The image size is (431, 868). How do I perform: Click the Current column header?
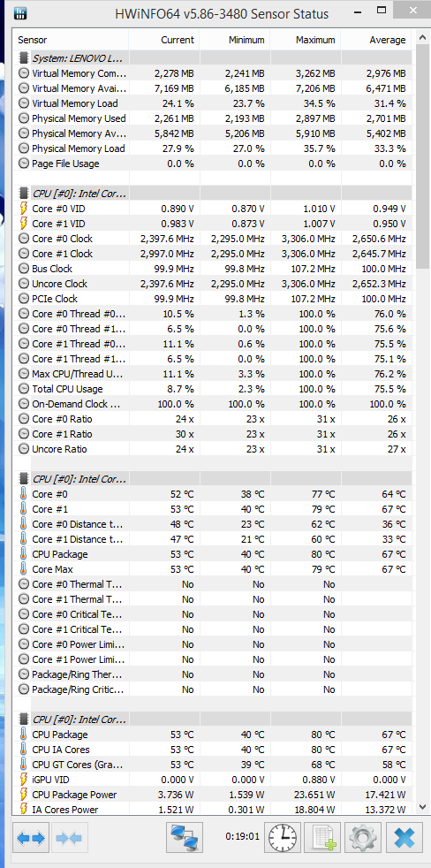point(163,40)
